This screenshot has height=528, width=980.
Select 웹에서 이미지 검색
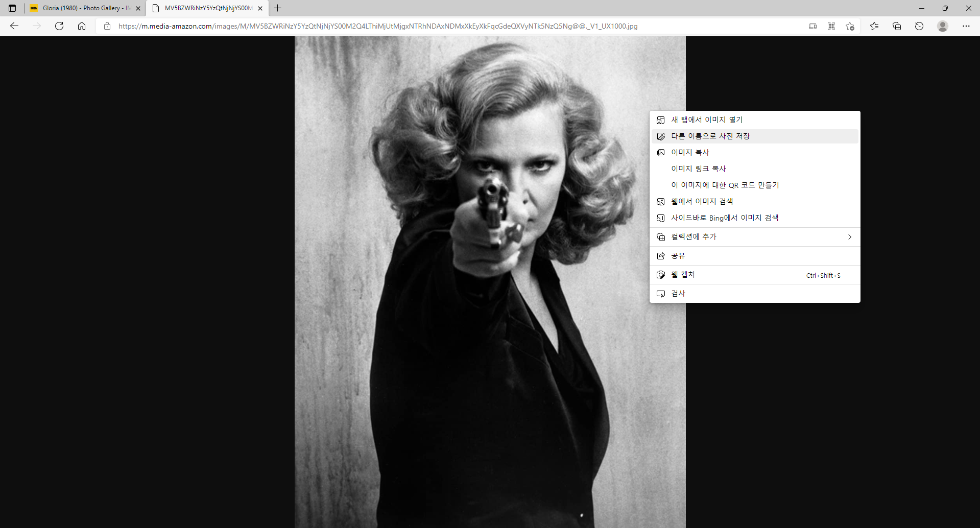pos(755,202)
